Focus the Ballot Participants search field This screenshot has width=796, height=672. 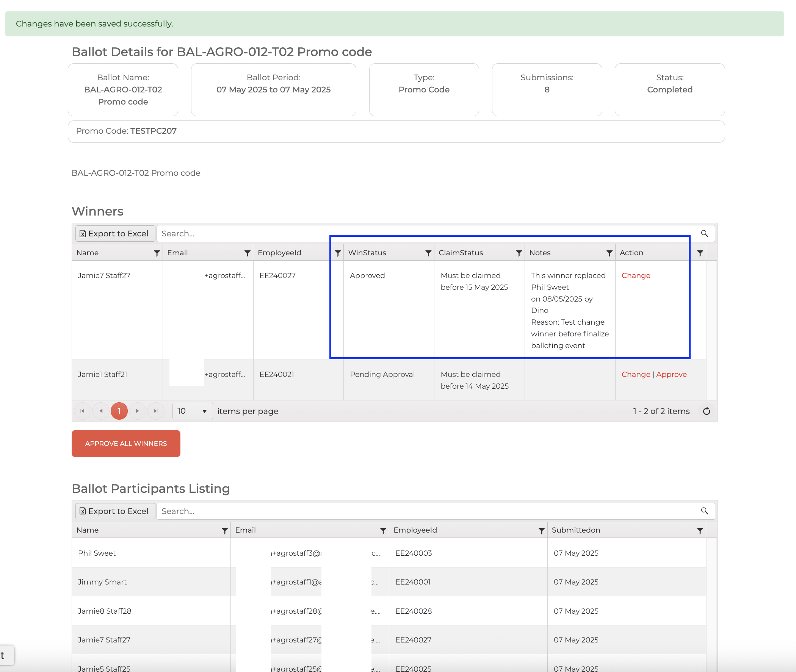tap(427, 511)
